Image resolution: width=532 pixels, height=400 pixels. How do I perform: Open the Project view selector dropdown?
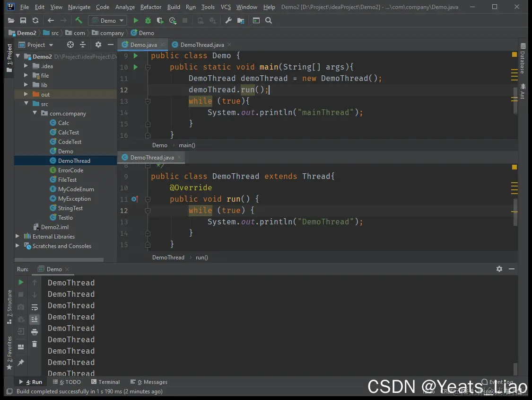click(x=36, y=45)
